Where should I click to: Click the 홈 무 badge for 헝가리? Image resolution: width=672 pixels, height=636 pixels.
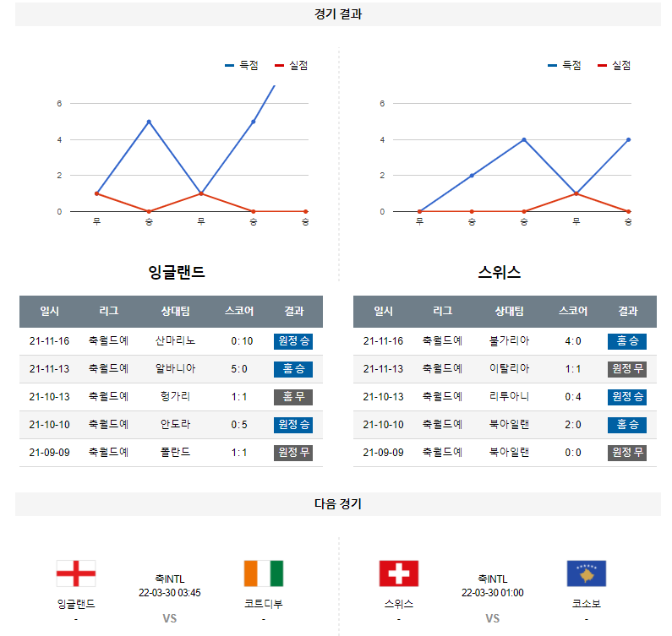(x=293, y=397)
